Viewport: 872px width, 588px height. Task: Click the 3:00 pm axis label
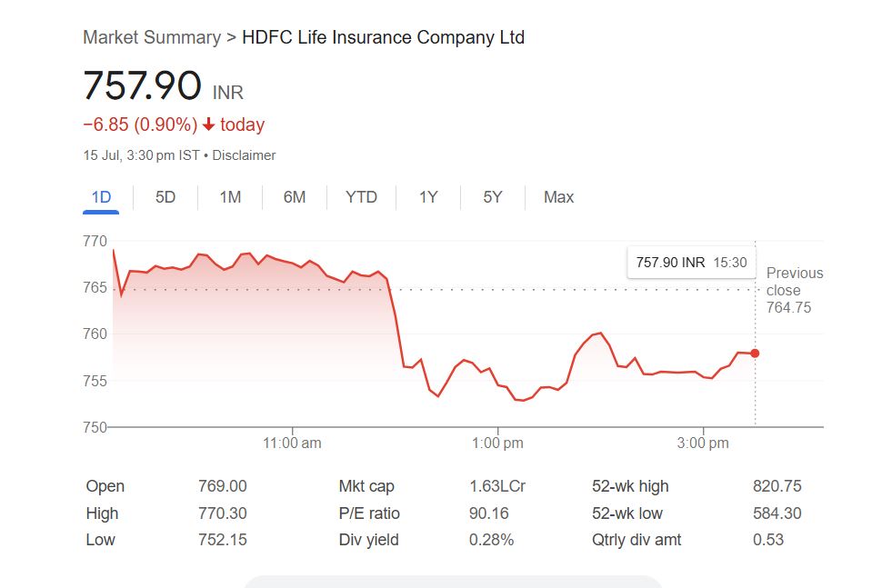tap(704, 443)
